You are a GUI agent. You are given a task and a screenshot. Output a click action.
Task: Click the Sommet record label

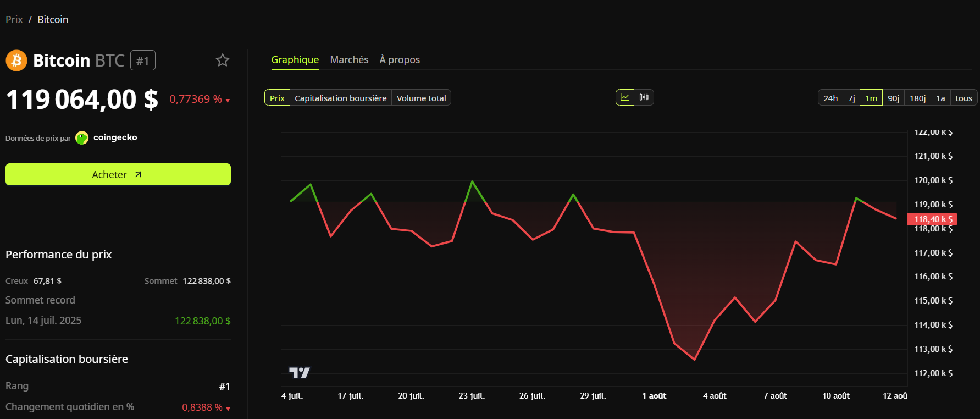(40, 300)
